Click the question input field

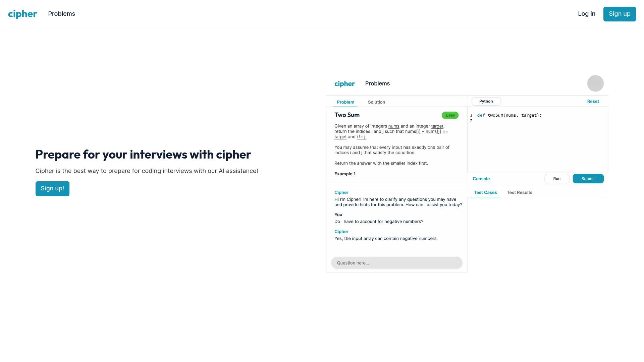pyautogui.click(x=396, y=262)
